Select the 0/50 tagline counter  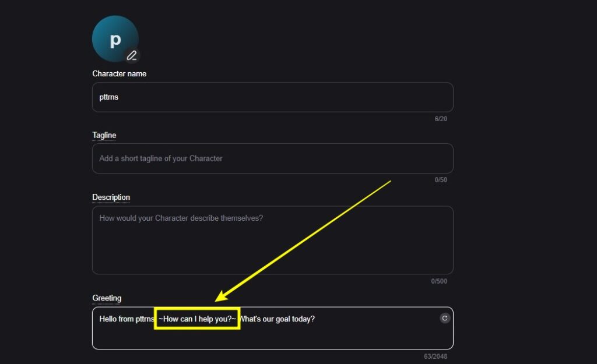click(x=441, y=179)
